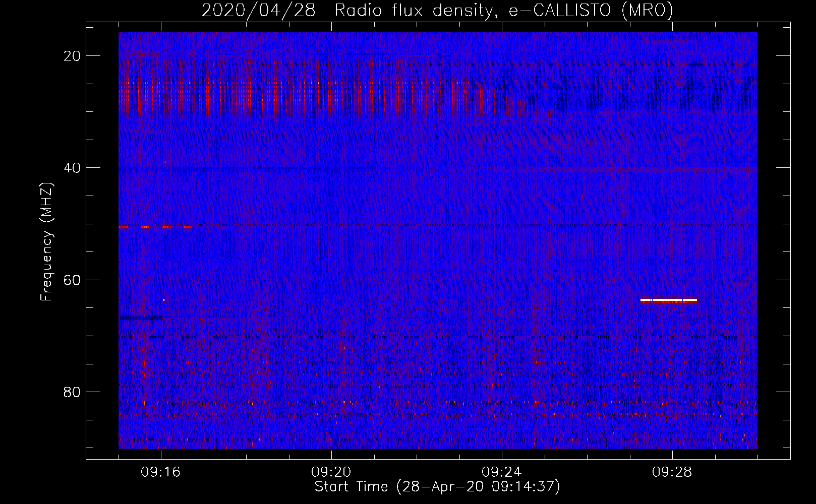Select the 09:28 time tick label

(x=672, y=472)
